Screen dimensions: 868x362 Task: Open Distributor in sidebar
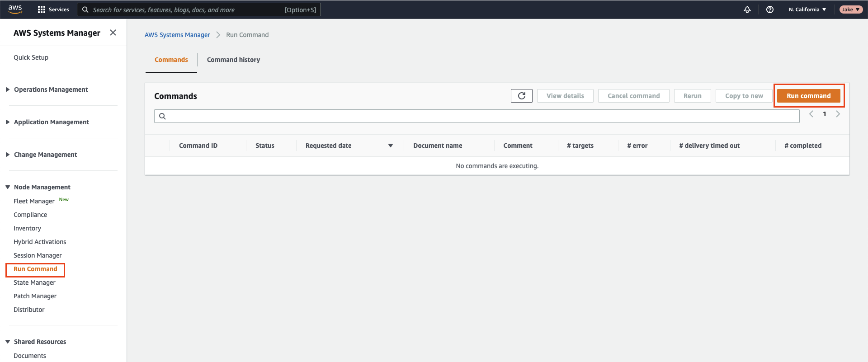coord(29,310)
